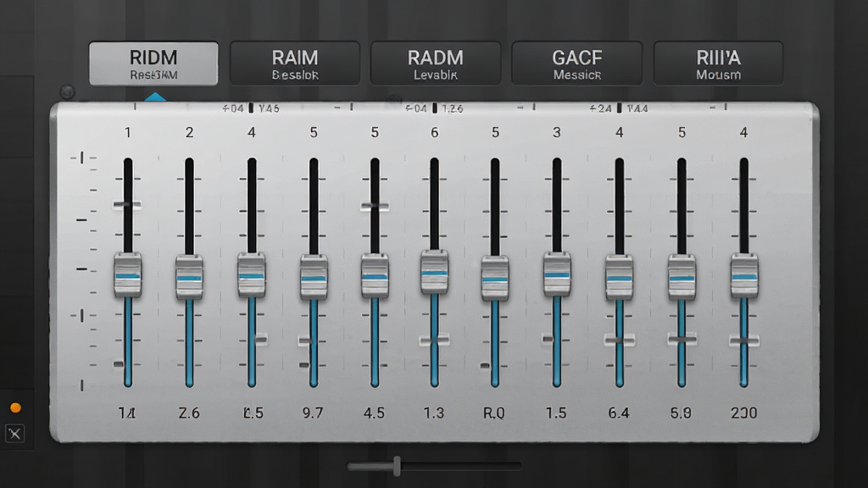Select the fader handle above value 200

(744, 275)
